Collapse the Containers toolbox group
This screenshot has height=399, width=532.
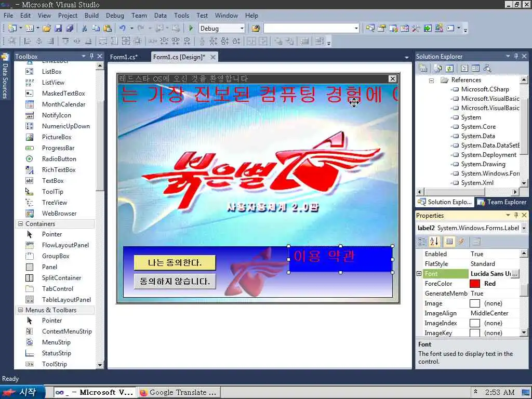[x=20, y=223]
